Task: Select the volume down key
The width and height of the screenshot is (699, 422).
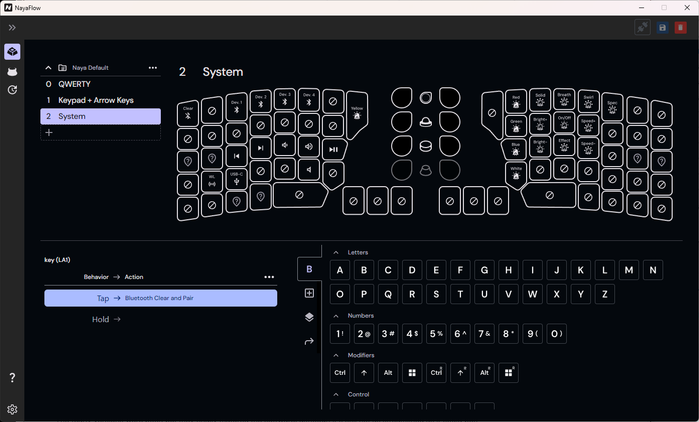Action: pos(284,145)
